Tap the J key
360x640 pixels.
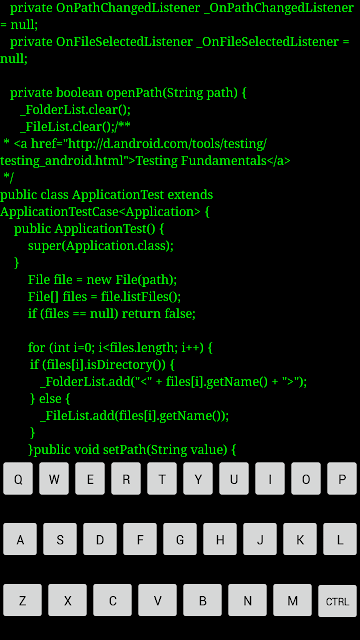(x=260, y=539)
